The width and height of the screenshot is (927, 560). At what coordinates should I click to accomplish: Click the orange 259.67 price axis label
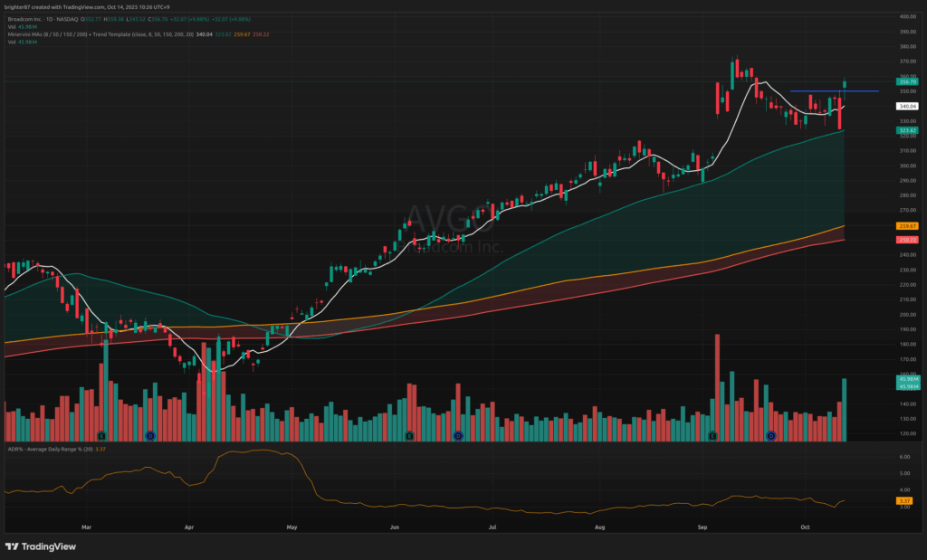coord(907,225)
